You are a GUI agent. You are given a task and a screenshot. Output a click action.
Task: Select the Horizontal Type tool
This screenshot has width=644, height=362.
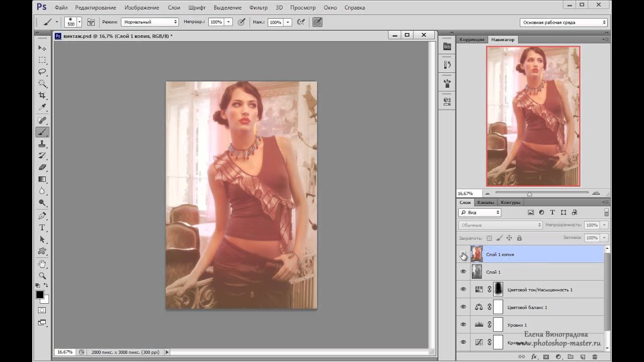pos(42,228)
